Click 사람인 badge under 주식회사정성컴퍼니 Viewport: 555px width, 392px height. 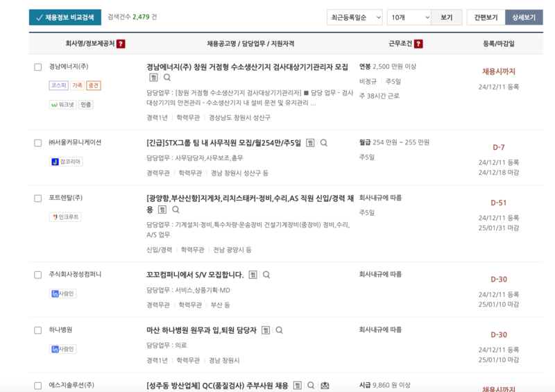[x=62, y=293]
